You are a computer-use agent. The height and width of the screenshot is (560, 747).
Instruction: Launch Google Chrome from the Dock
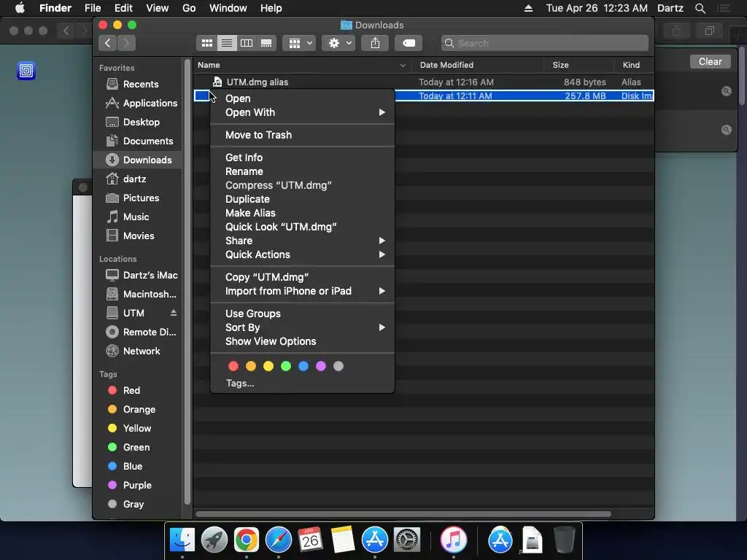(247, 540)
